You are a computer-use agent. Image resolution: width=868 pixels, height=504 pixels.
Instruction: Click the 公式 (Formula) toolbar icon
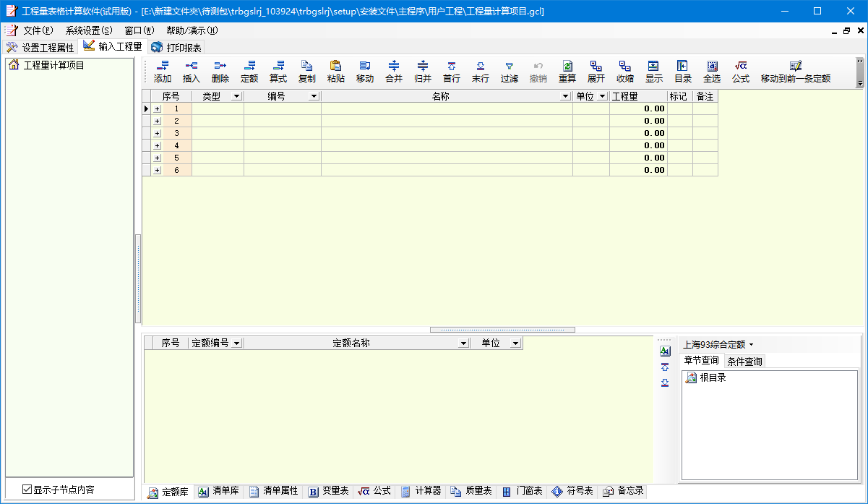[741, 72]
